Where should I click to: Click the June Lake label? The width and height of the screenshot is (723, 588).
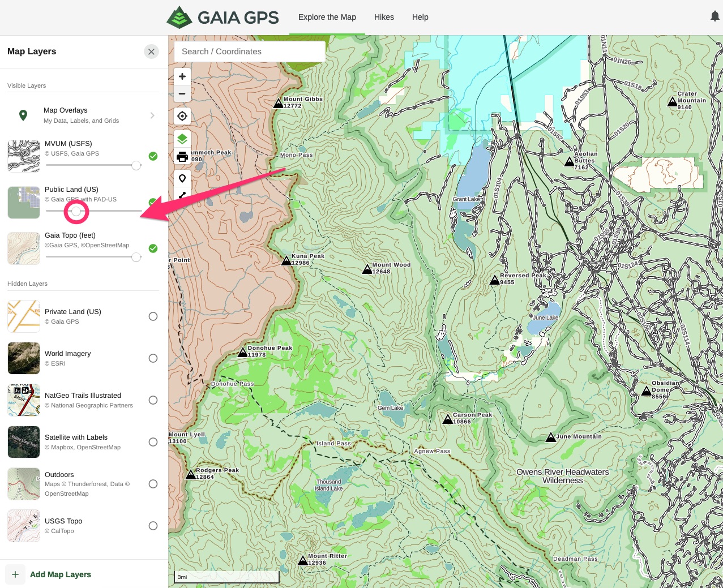545,317
